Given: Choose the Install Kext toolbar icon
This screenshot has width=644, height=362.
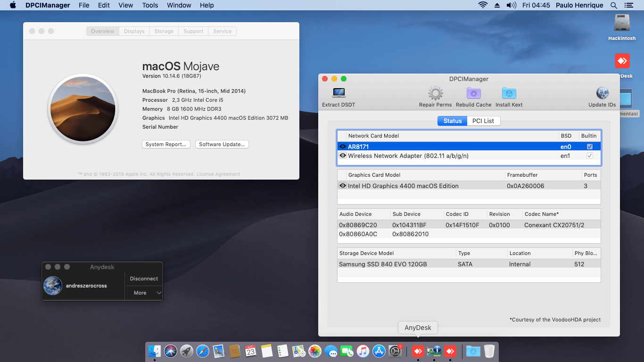Looking at the screenshot, I should click(x=509, y=93).
